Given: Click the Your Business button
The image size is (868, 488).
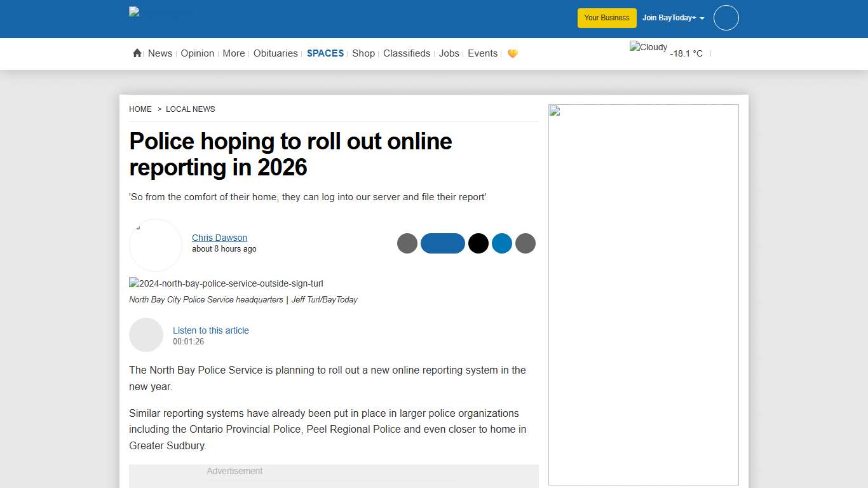Looking at the screenshot, I should coord(606,18).
